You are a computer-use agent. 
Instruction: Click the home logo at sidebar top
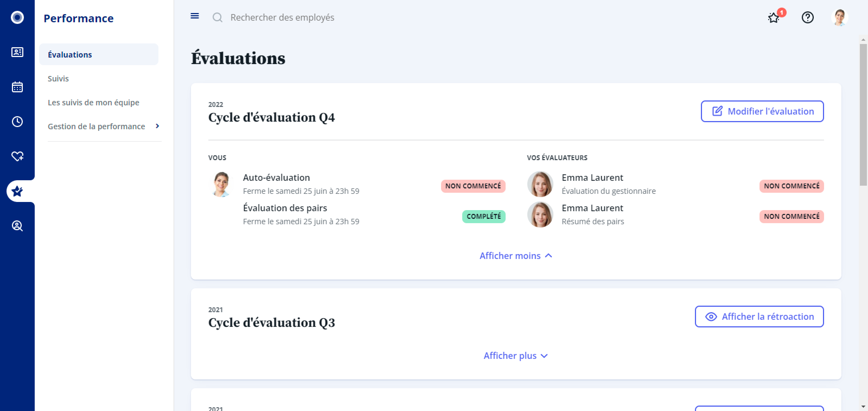click(17, 18)
